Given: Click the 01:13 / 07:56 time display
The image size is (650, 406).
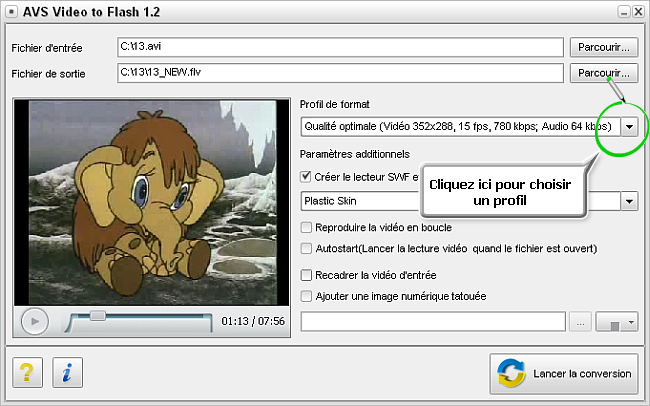Looking at the screenshot, I should pyautogui.click(x=253, y=321).
